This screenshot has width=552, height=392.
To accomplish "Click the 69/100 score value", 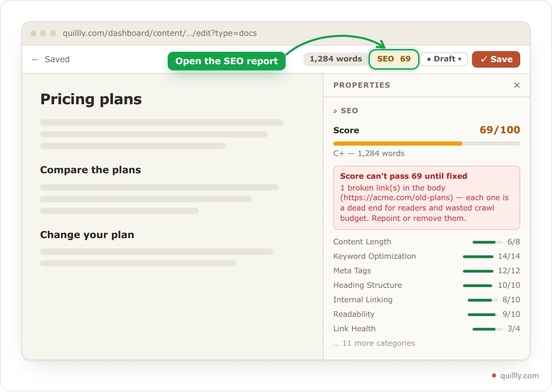I will click(500, 130).
